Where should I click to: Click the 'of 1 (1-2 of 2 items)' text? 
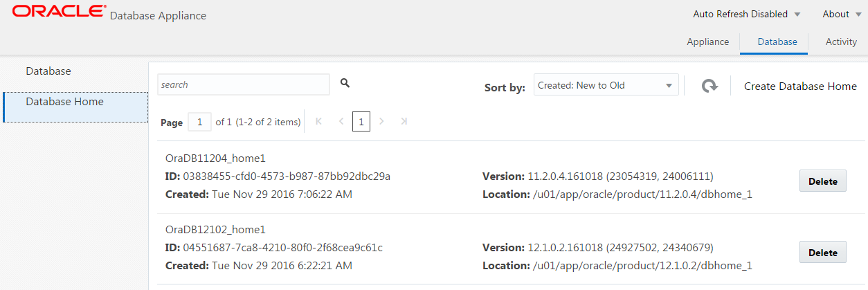[x=258, y=122]
